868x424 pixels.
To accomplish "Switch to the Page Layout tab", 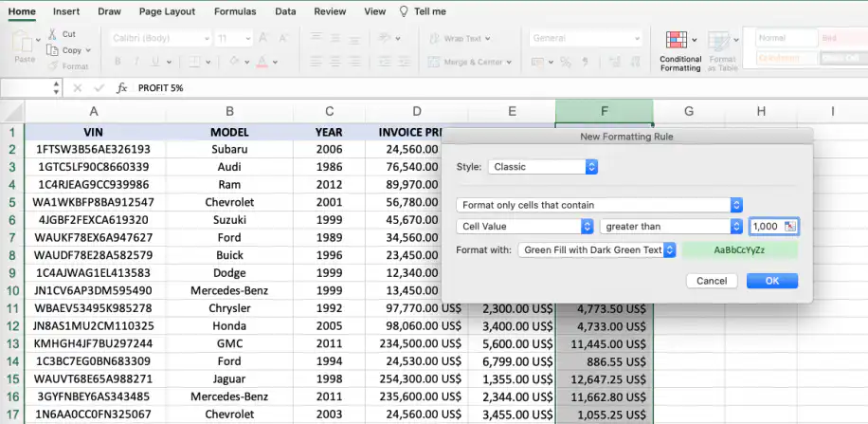I will 167,11.
